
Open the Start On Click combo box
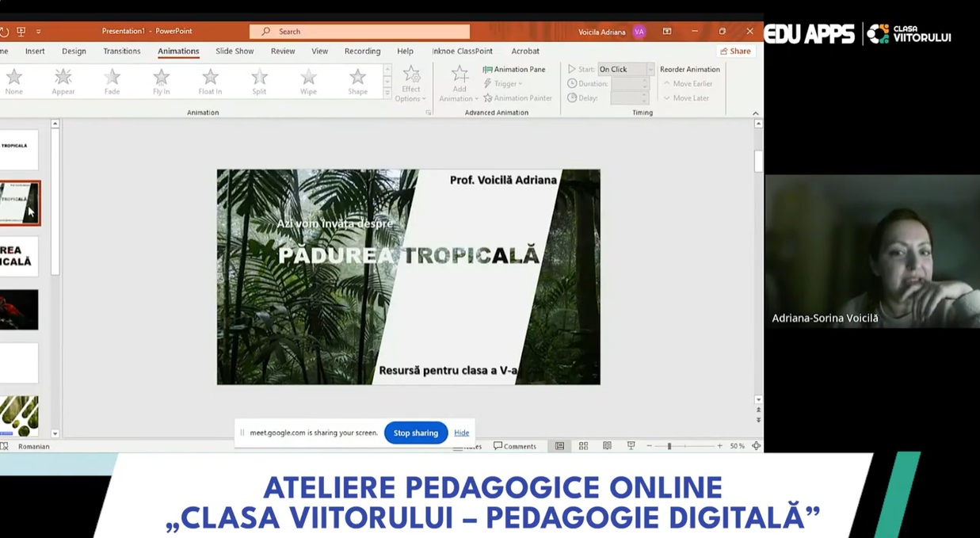[x=626, y=69]
